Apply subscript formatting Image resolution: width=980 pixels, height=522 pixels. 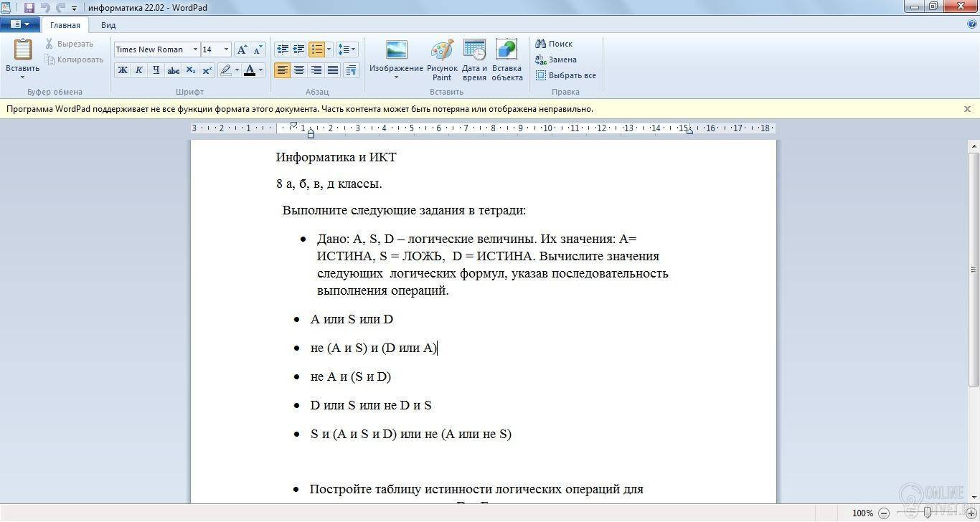coord(190,70)
